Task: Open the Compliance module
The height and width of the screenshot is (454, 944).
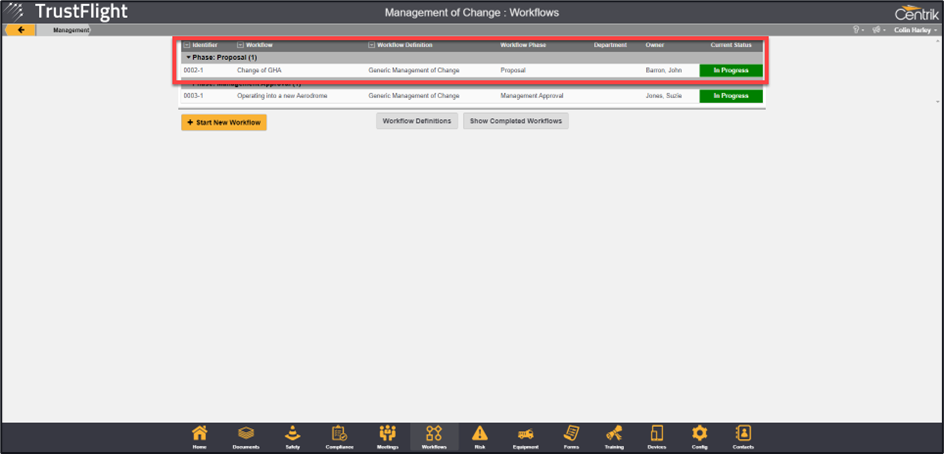Action: pos(339,435)
